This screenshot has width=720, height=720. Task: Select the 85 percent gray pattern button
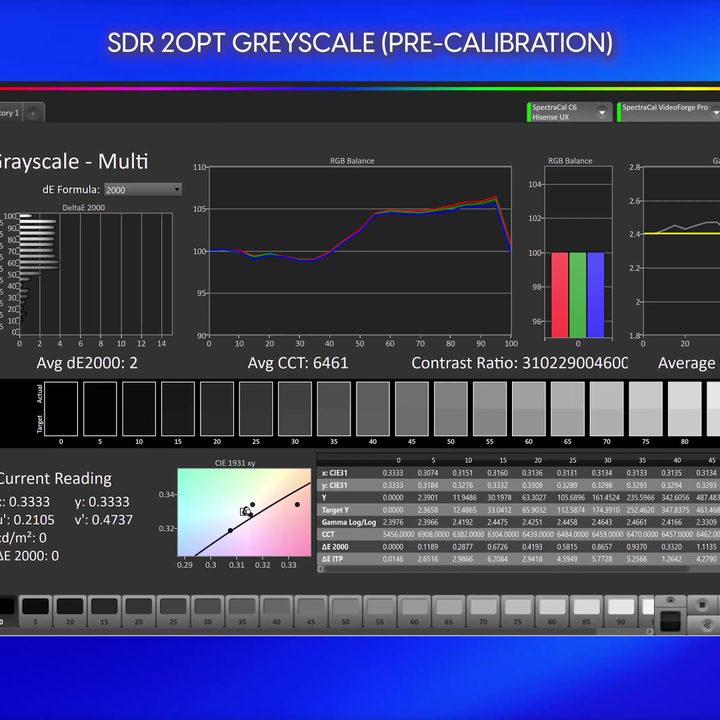point(586,611)
